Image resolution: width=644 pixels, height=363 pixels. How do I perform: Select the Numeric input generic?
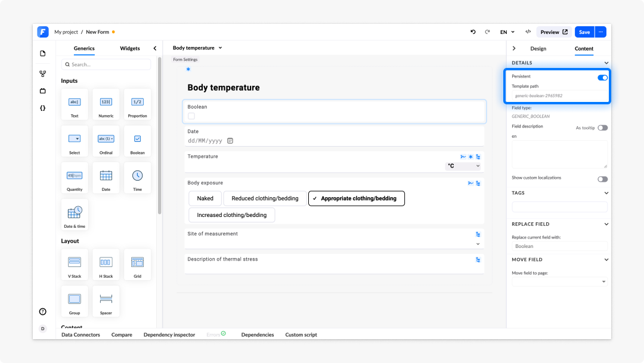click(x=106, y=104)
